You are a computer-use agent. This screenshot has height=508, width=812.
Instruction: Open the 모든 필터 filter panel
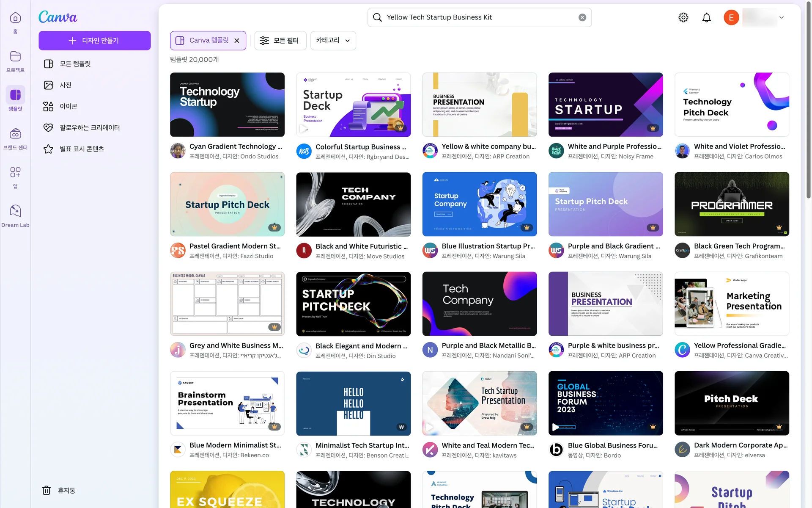(280, 40)
